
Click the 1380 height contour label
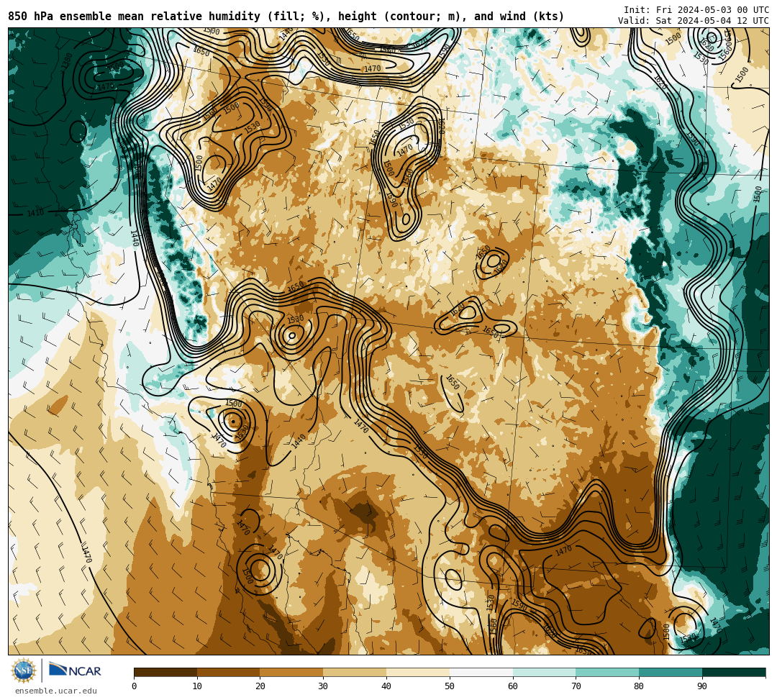(67, 62)
